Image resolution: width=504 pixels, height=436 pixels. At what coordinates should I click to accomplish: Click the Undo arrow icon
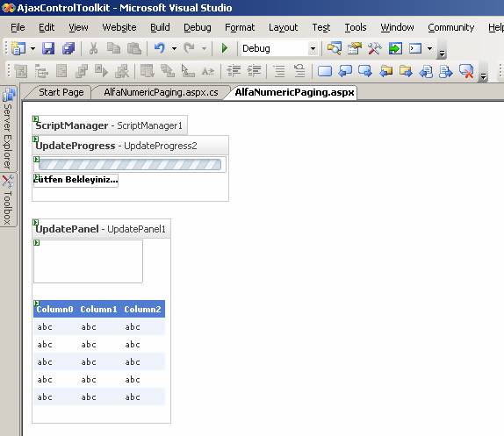[x=160, y=48]
